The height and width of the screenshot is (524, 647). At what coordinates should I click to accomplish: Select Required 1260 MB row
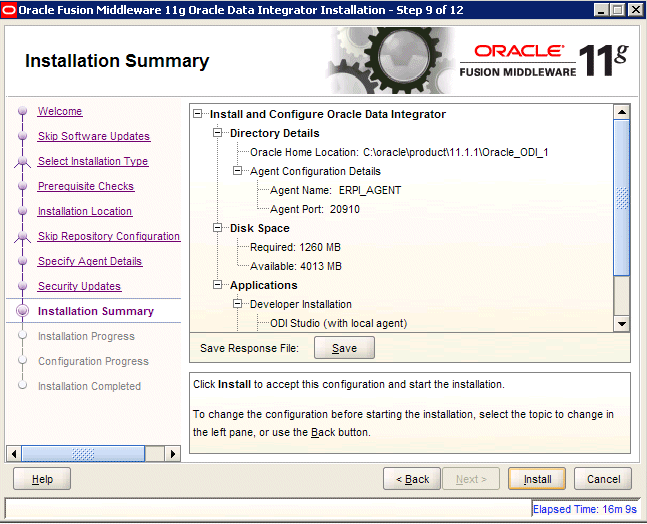click(x=295, y=247)
